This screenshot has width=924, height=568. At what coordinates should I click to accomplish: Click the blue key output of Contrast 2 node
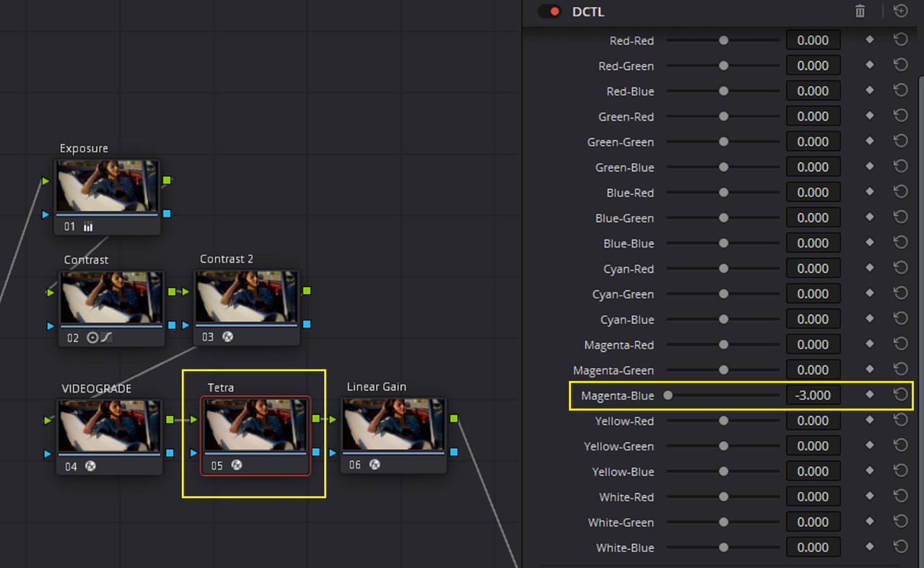[307, 324]
